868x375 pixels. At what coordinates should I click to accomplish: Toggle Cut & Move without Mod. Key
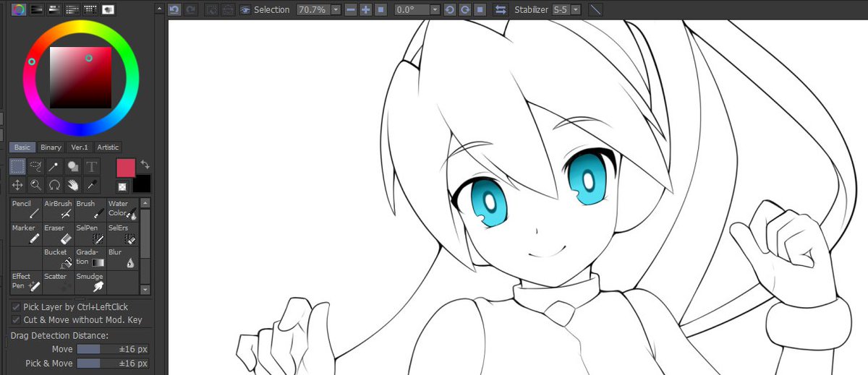coord(16,319)
